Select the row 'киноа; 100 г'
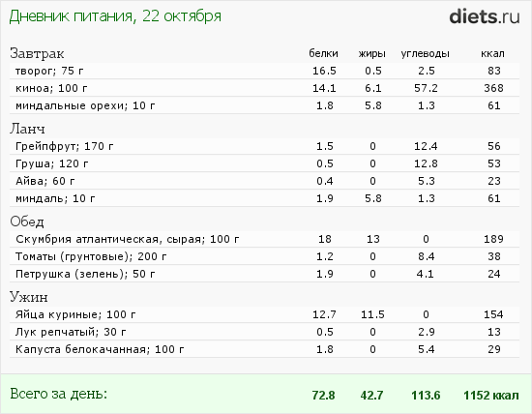 coord(264,88)
